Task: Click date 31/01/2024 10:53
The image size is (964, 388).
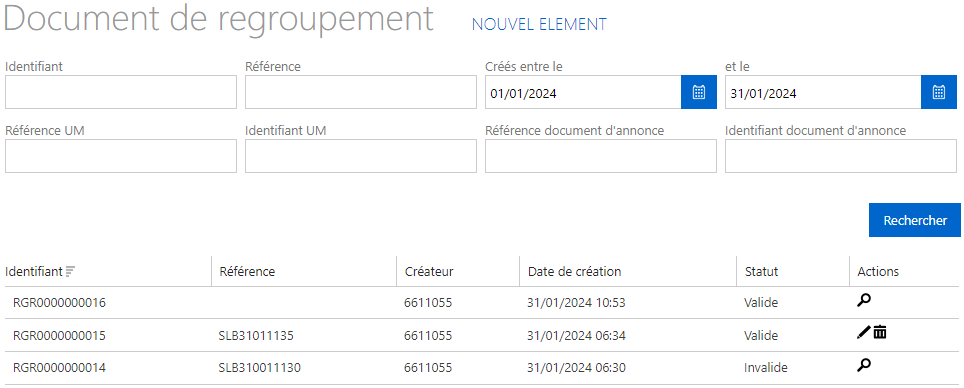Action: [576, 303]
